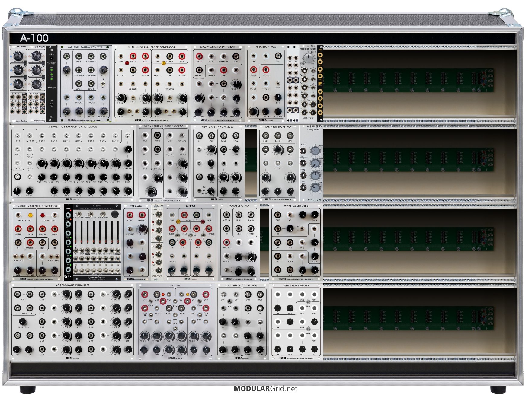Viewport: 532px width, 395px height.
Task: Click the Dual Universal Slope Generator title
Action: [151, 47]
